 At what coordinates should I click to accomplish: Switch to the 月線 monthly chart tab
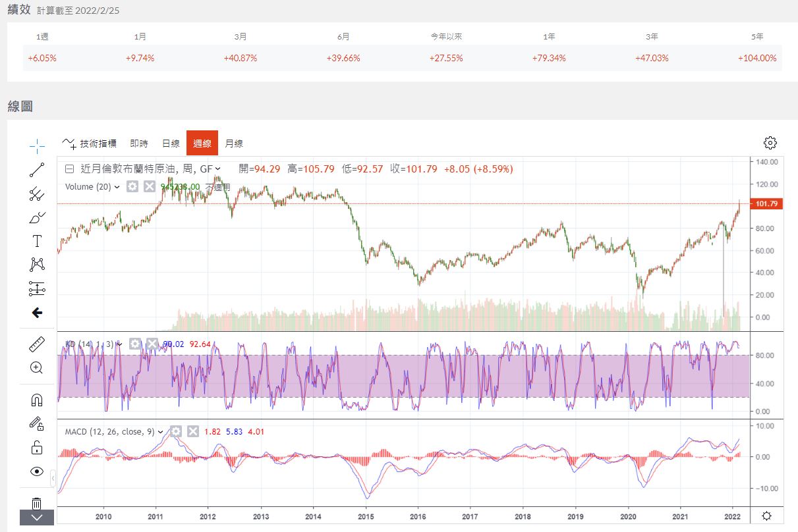234,144
